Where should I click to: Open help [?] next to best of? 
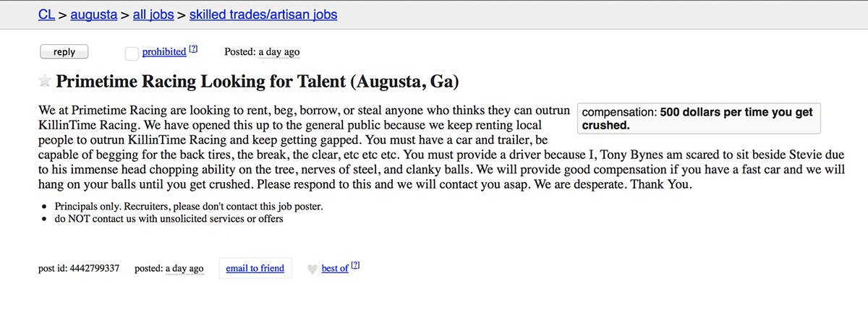pos(355,266)
